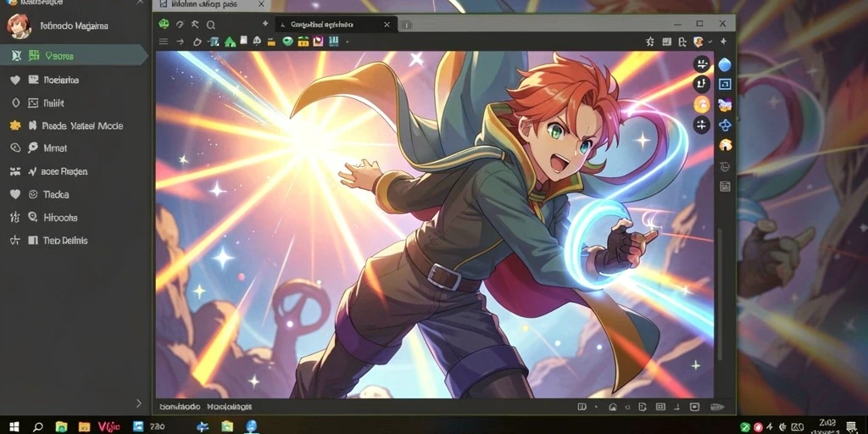Open the small dropdown dot after the toolbar icons
This screenshot has height=434, width=868.
(348, 42)
